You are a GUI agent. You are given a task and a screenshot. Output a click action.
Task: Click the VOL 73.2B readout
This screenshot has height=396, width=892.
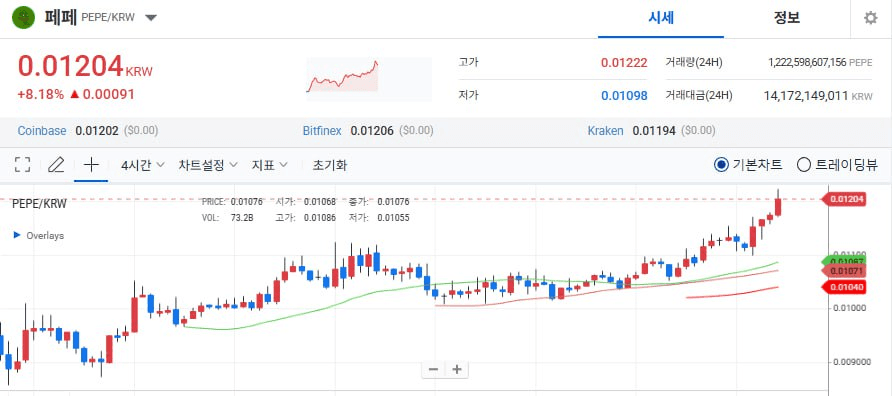[228, 217]
